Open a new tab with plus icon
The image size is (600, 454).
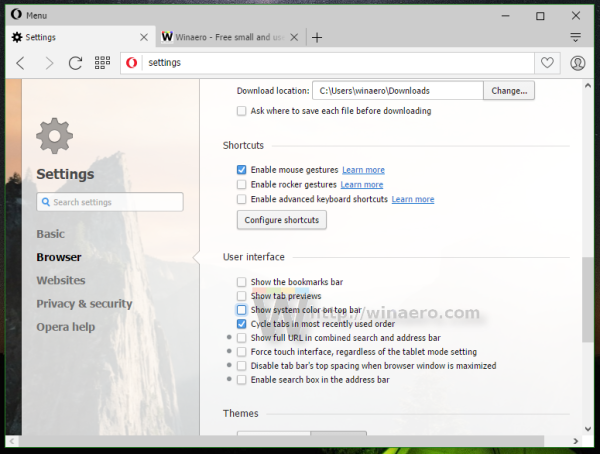click(317, 37)
